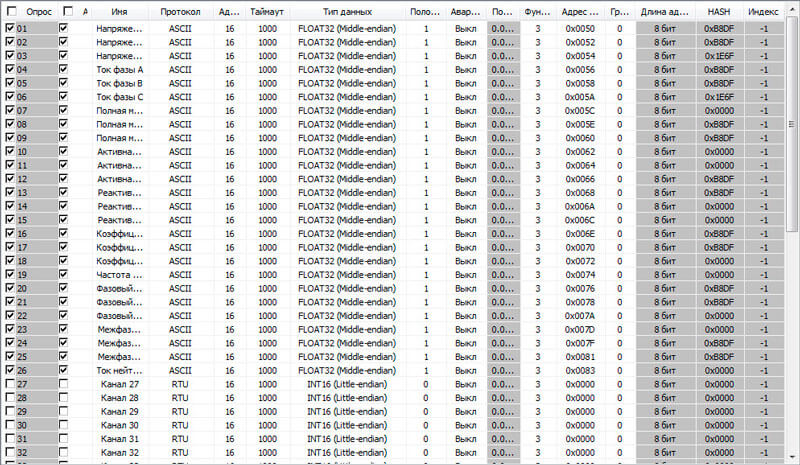800x465 pixels.
Task: Click the Таймаут column header
Action: [267, 10]
